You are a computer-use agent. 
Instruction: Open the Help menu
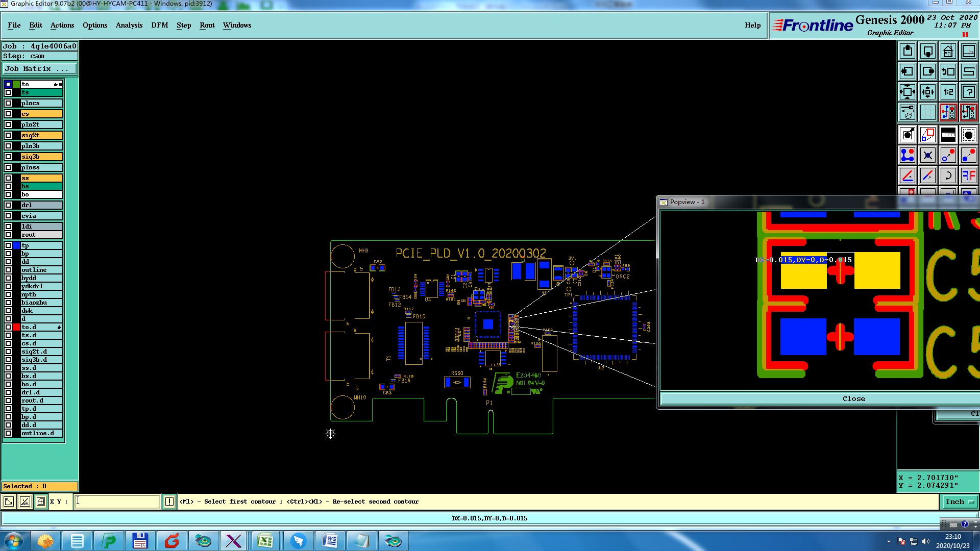(752, 25)
